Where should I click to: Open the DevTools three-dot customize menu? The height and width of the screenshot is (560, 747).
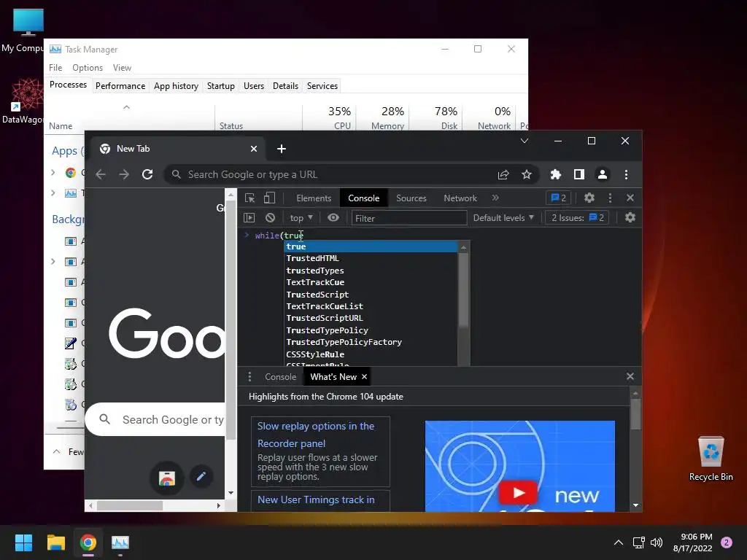610,198
